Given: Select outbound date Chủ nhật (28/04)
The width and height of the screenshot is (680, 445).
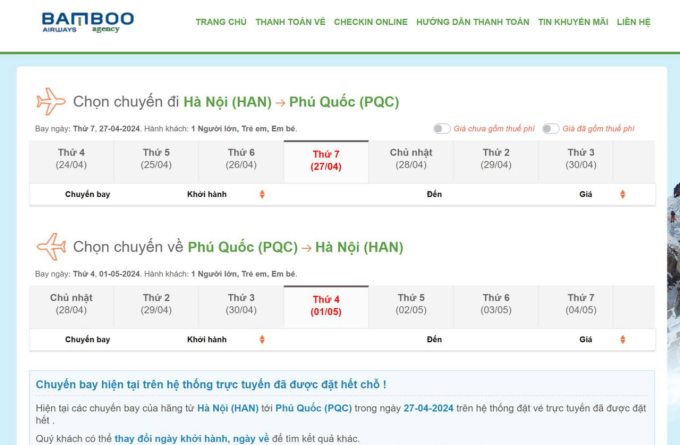Looking at the screenshot, I should (x=410, y=159).
